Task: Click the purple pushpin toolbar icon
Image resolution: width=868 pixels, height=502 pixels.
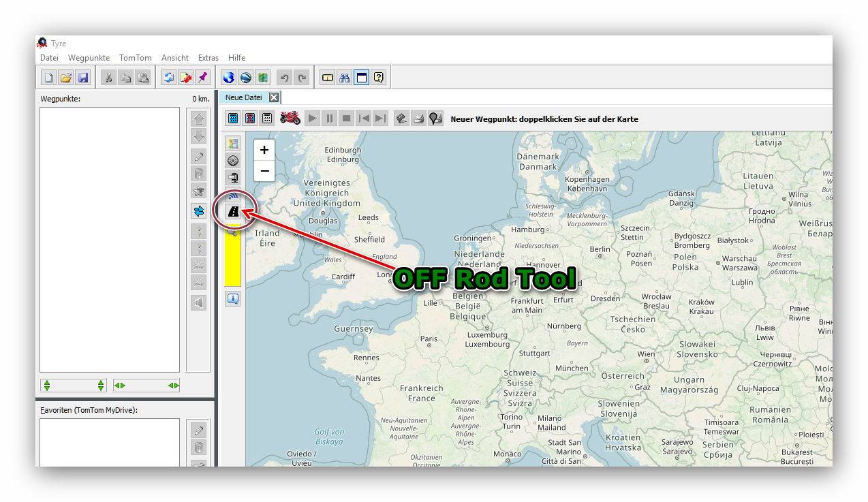Action: click(202, 78)
